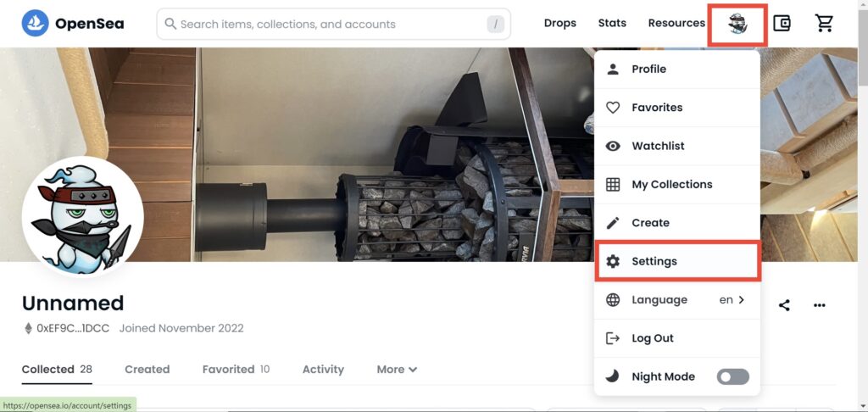The width and height of the screenshot is (868, 412).
Task: Click the Drops link in navigation
Action: point(559,24)
